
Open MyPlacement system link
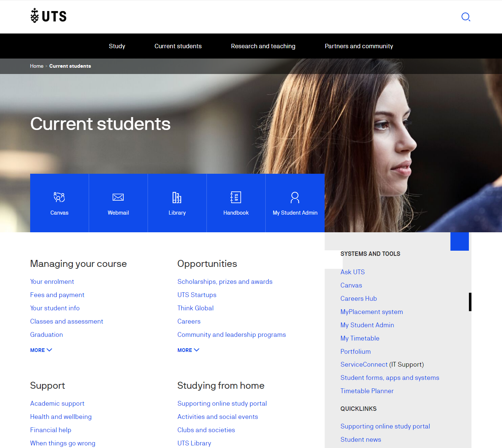[x=372, y=312]
